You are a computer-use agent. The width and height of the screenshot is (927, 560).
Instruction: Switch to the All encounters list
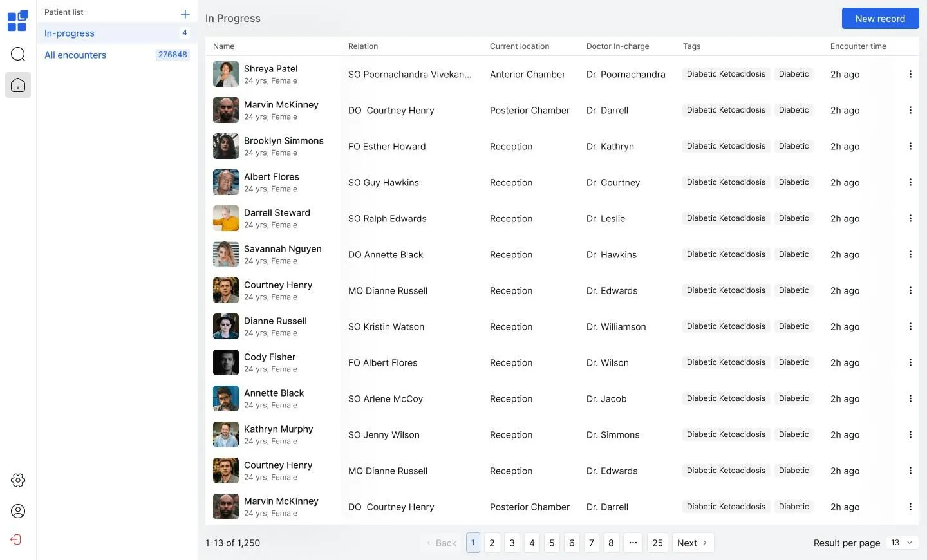75,55
